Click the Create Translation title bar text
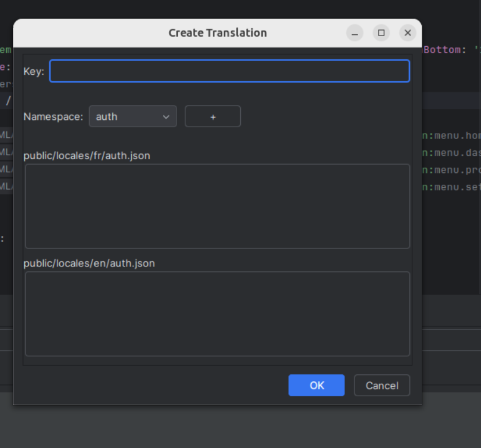 point(218,33)
